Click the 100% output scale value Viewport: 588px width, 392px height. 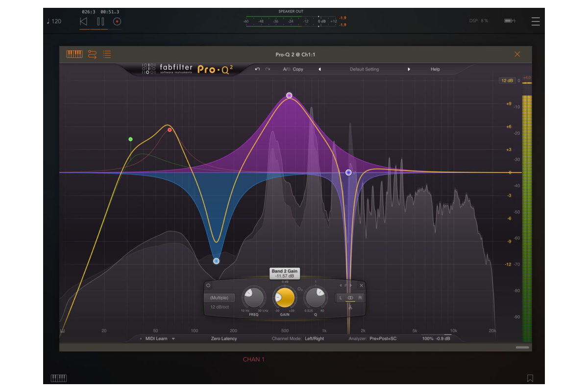[x=428, y=339]
